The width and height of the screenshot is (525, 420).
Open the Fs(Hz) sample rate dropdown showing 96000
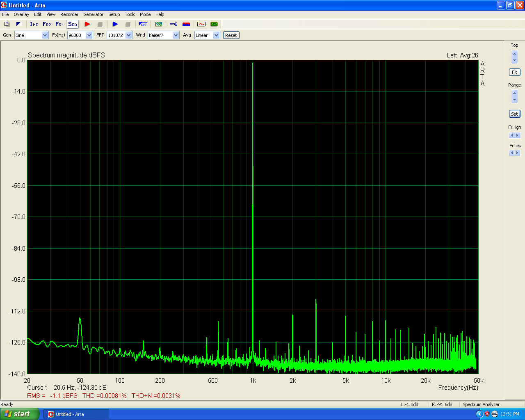tap(80, 35)
